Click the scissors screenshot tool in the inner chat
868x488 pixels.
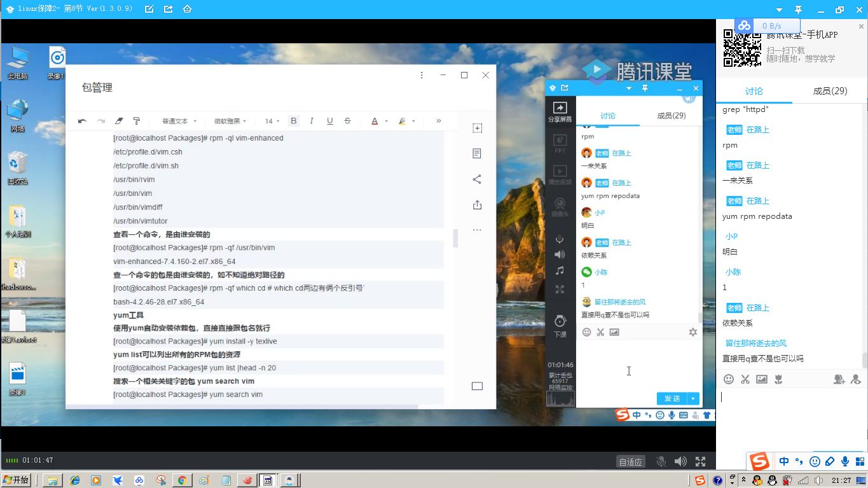coord(600,332)
